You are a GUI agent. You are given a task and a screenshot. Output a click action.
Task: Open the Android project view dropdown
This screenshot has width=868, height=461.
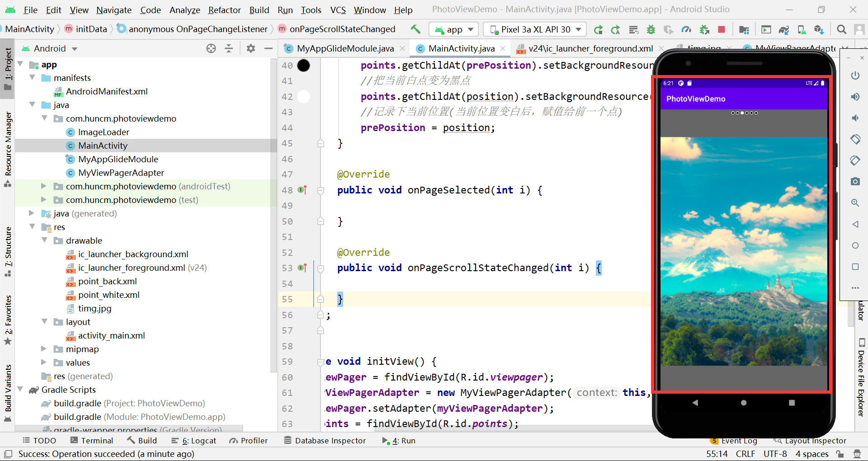(50, 48)
